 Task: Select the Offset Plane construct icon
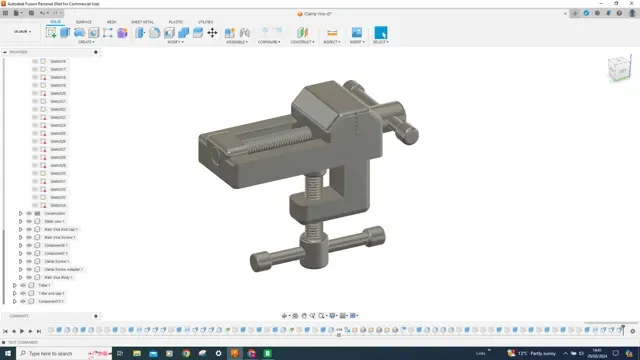click(x=302, y=33)
